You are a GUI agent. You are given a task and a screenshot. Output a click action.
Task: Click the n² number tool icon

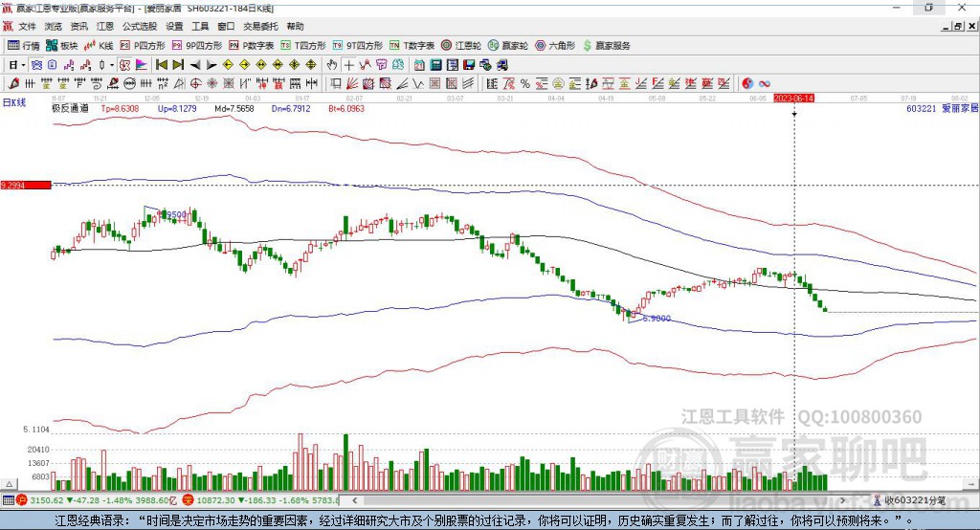pos(163,84)
